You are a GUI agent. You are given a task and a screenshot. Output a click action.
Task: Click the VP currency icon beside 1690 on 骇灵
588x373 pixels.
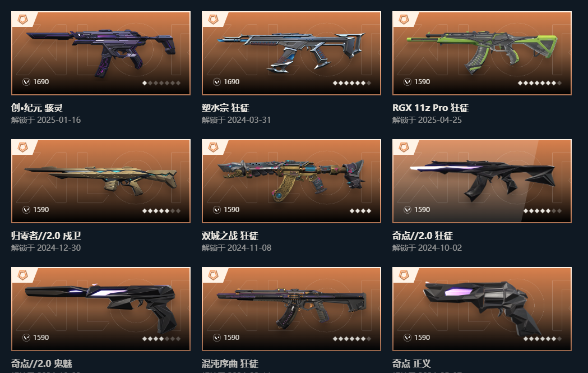tap(26, 82)
